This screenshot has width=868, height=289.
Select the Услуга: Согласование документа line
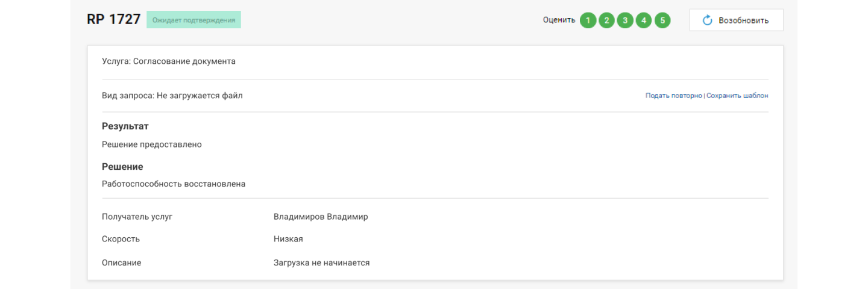pyautogui.click(x=169, y=61)
